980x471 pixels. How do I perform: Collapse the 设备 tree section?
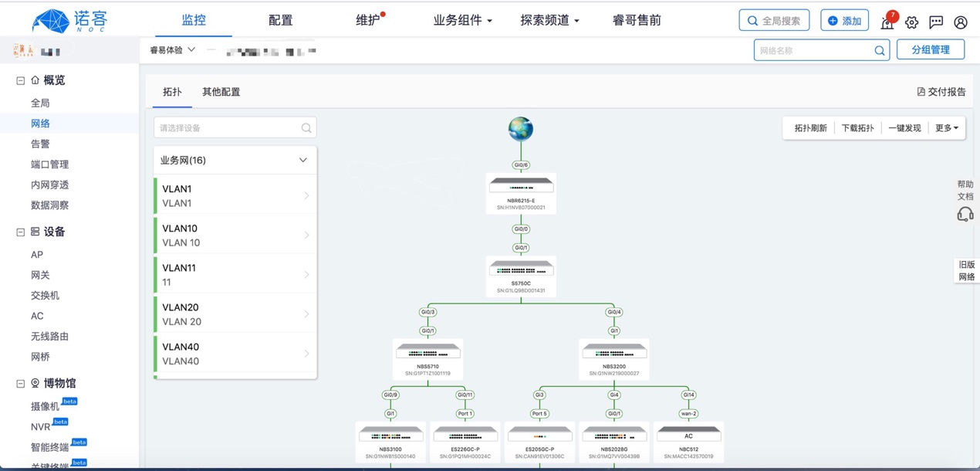pos(21,232)
